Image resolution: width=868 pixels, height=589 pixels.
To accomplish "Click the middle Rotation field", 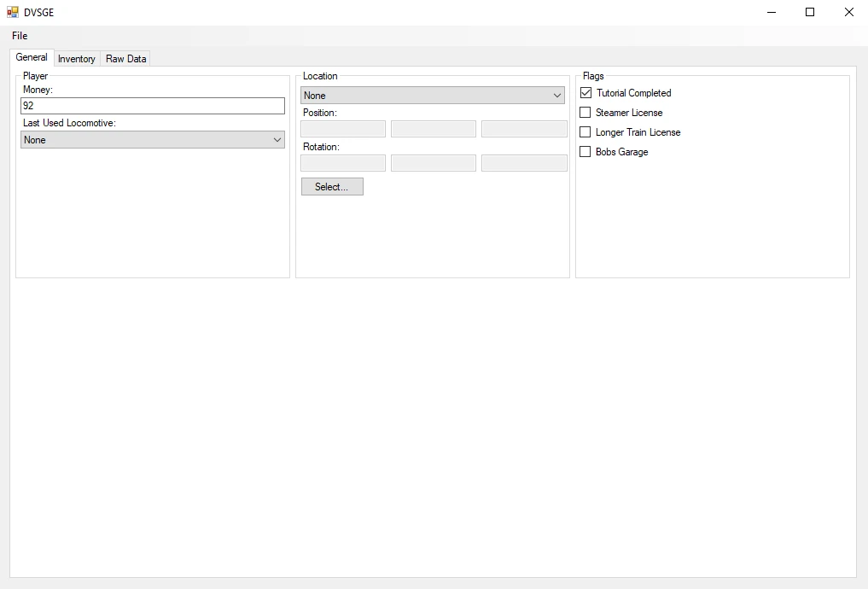I will tap(434, 163).
